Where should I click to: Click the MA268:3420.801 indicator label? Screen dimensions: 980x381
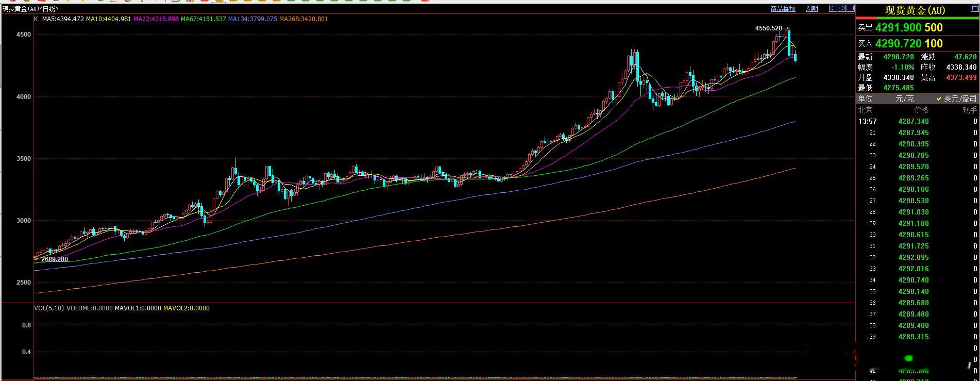click(303, 19)
